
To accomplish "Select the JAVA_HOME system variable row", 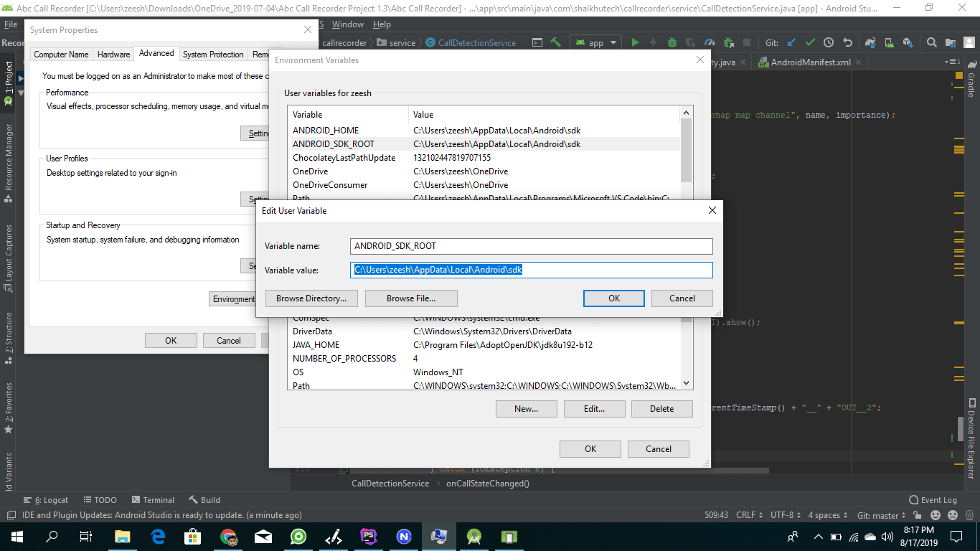I will [x=484, y=345].
